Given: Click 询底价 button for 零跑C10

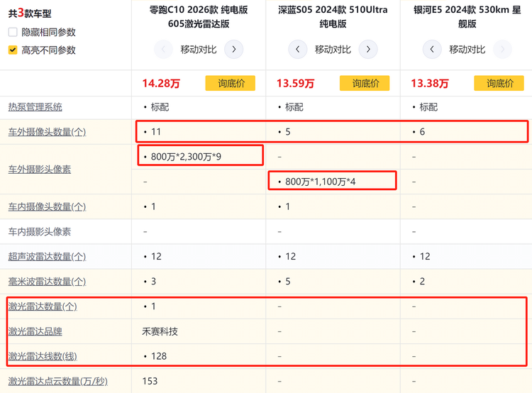Looking at the screenshot, I should coord(231,83).
